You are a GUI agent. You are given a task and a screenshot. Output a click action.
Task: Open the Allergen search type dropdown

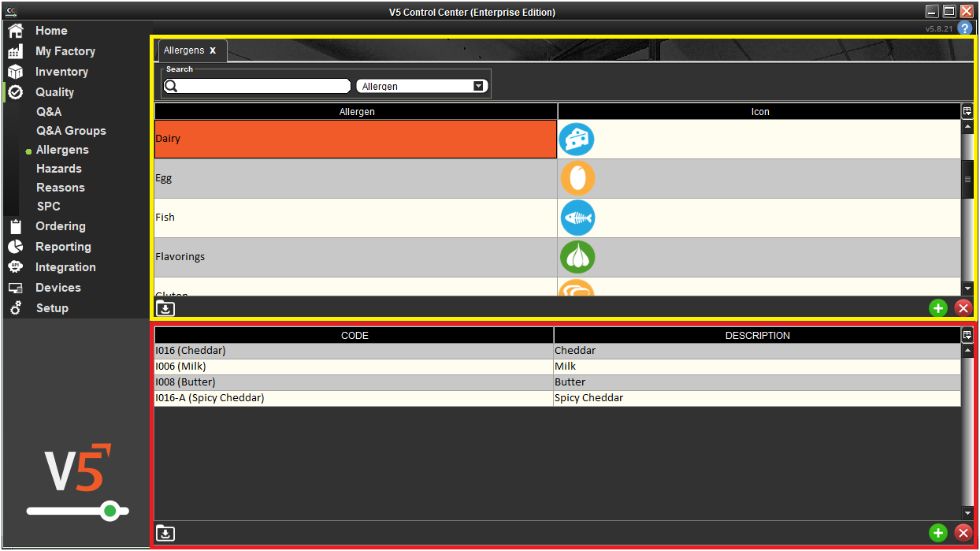pos(479,85)
